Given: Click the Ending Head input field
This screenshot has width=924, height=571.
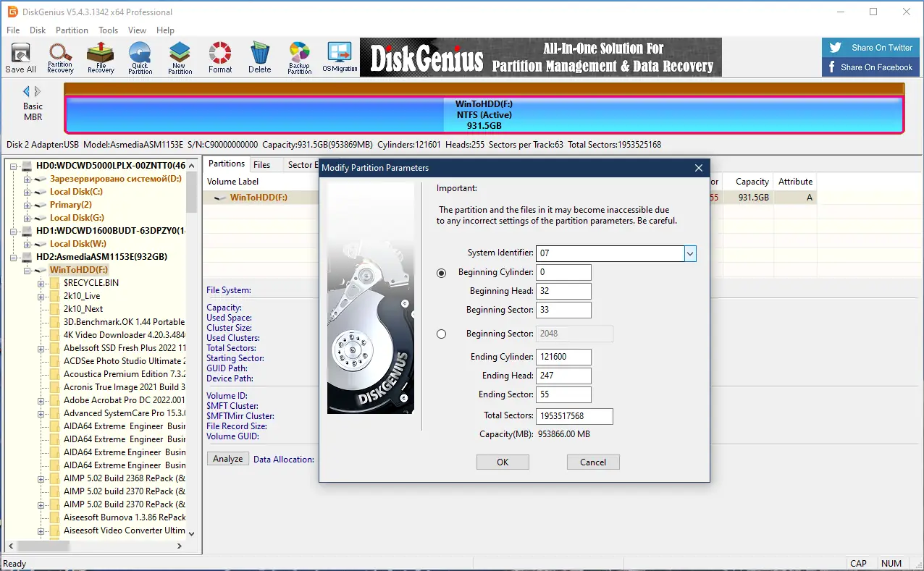Looking at the screenshot, I should [564, 376].
